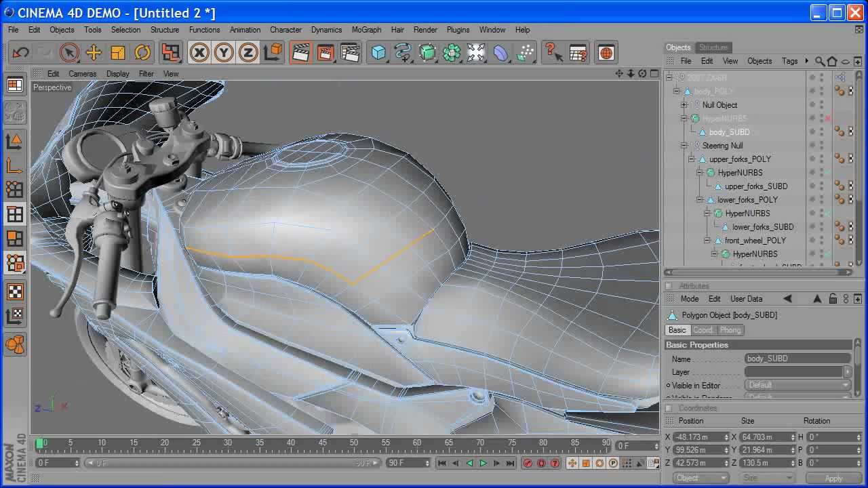Toggle visibility dots for Steering Null

[821, 146]
